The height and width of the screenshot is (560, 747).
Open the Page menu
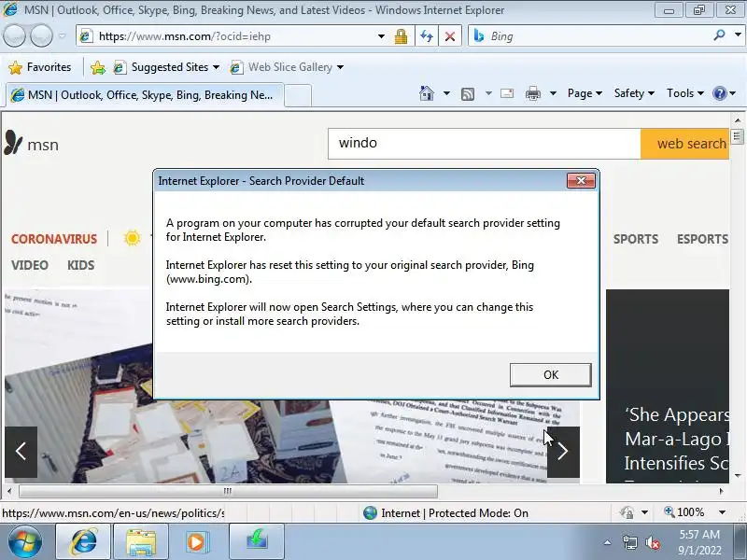585,93
